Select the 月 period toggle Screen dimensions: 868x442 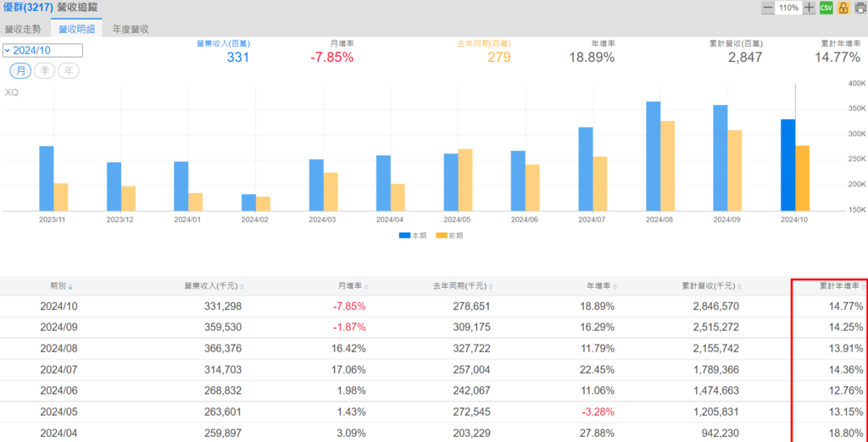coord(20,71)
